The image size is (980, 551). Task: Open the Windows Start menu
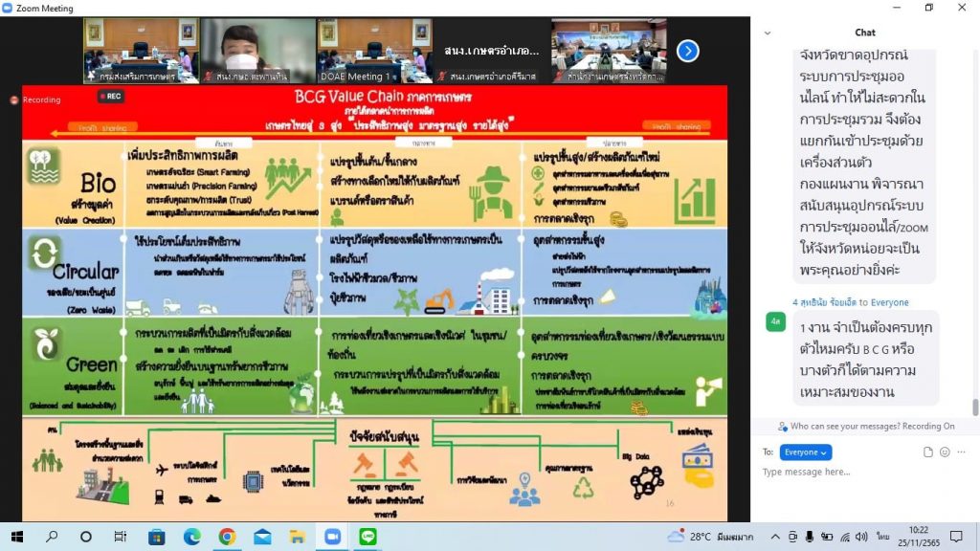coord(16,537)
